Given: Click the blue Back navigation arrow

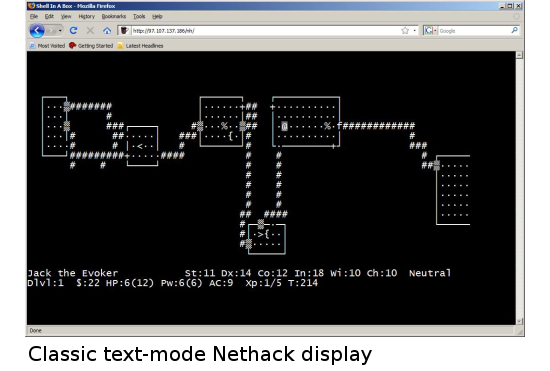Looking at the screenshot, I should click(36, 31).
